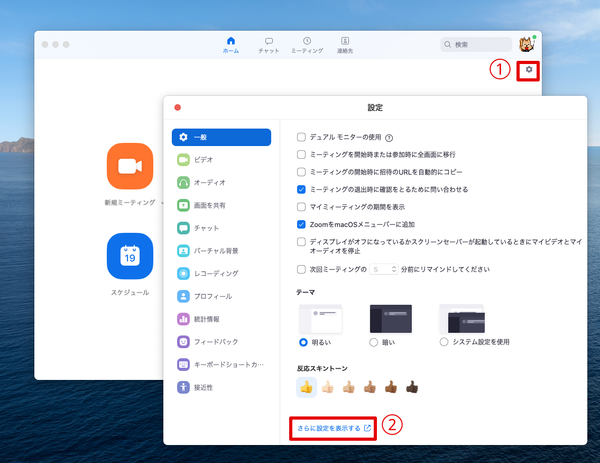Click the settings gear icon

[x=529, y=70]
